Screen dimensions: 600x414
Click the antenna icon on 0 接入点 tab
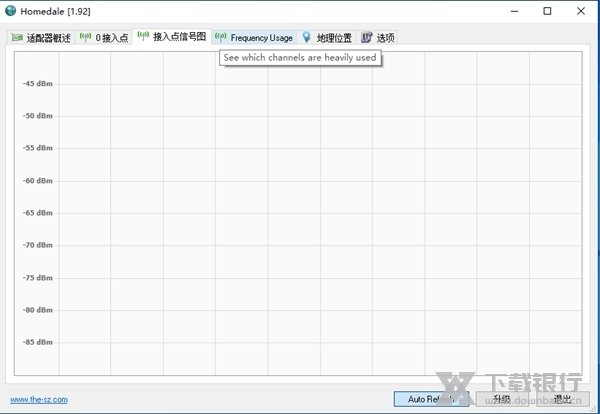pos(85,38)
